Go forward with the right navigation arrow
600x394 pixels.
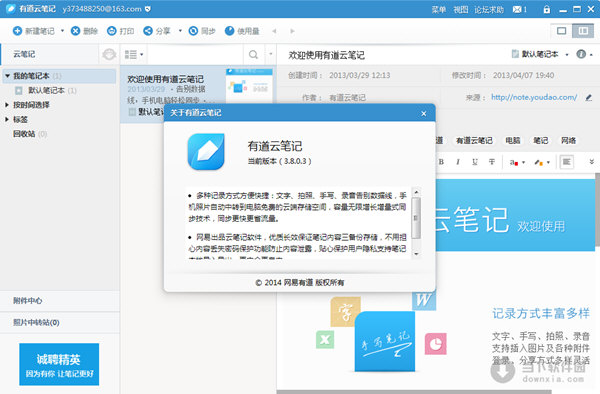(292, 31)
